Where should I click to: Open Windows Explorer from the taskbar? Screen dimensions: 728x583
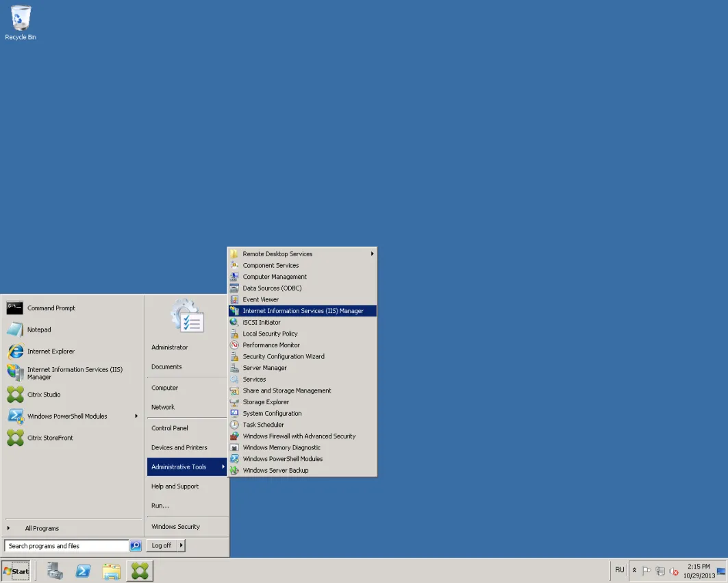click(112, 571)
